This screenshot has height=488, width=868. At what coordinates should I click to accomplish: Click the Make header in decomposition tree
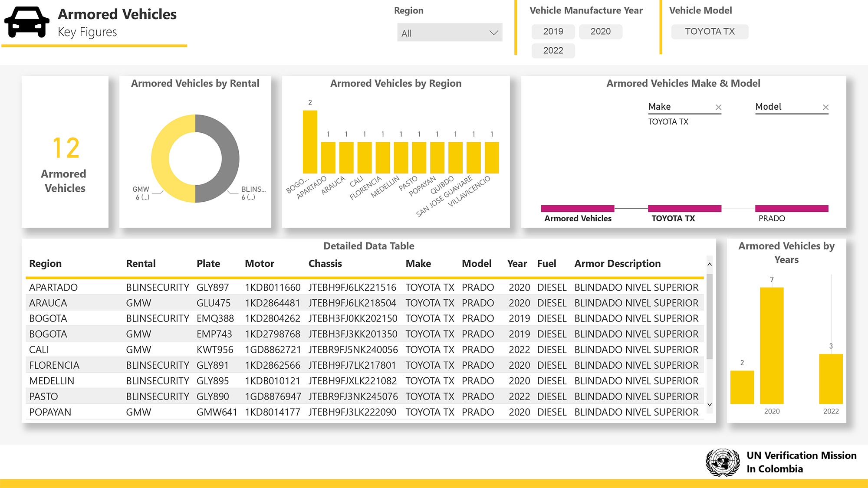click(x=659, y=107)
